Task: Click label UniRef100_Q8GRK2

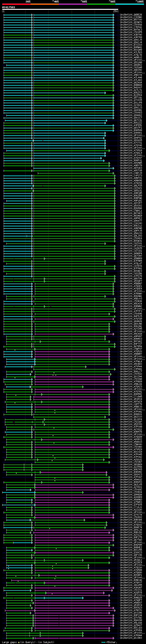Action: tap(131, 65)
